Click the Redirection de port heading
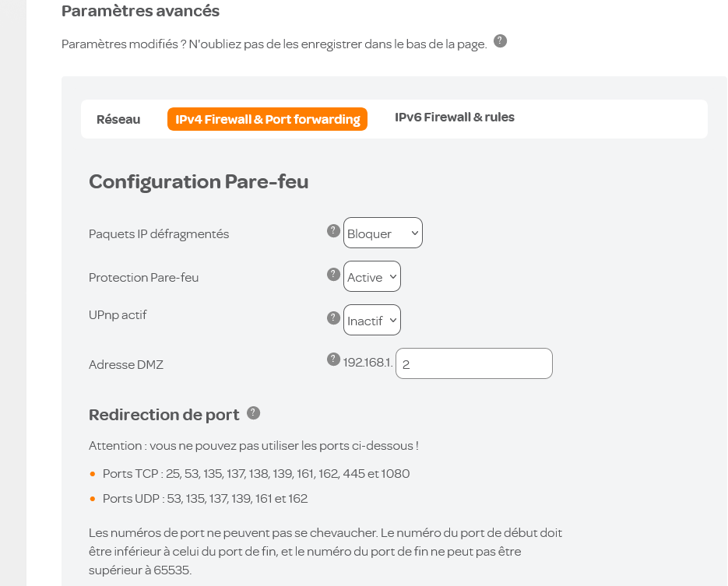The width and height of the screenshot is (728, 586). [164, 415]
